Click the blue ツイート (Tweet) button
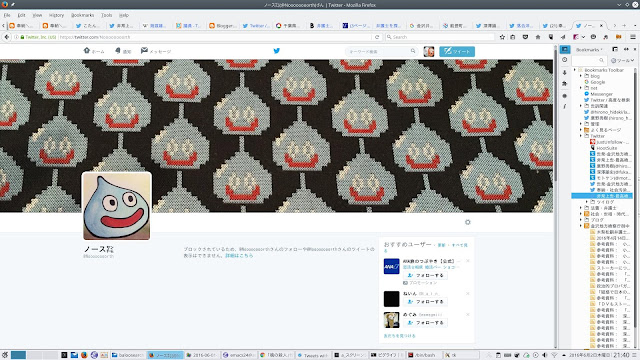The width and height of the screenshot is (640, 360). coord(457,51)
